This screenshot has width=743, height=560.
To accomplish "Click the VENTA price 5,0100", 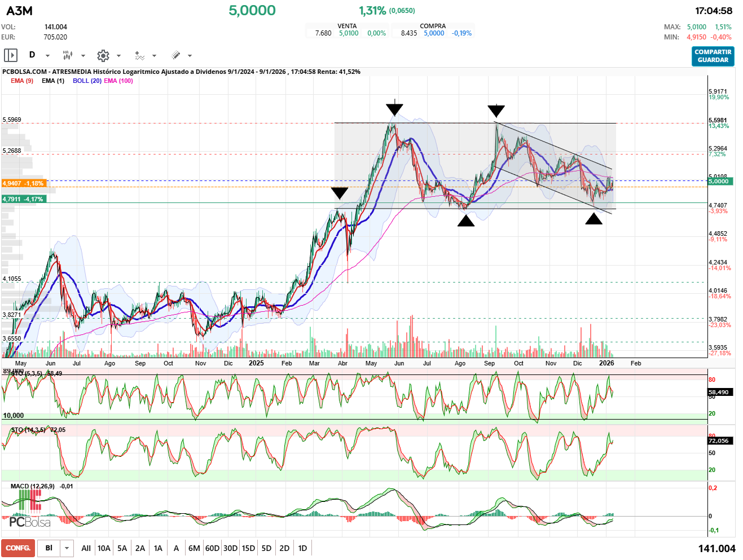I will [349, 33].
